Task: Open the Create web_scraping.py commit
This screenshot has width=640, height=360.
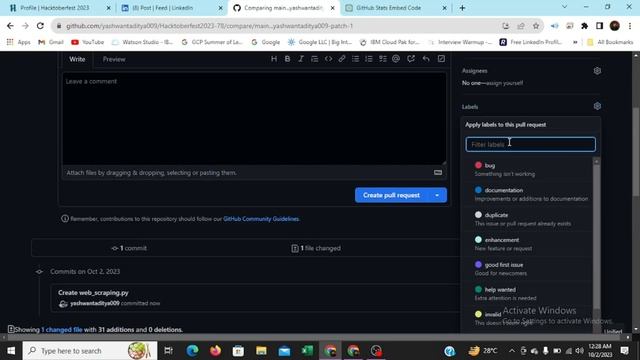Action: pyautogui.click(x=93, y=293)
